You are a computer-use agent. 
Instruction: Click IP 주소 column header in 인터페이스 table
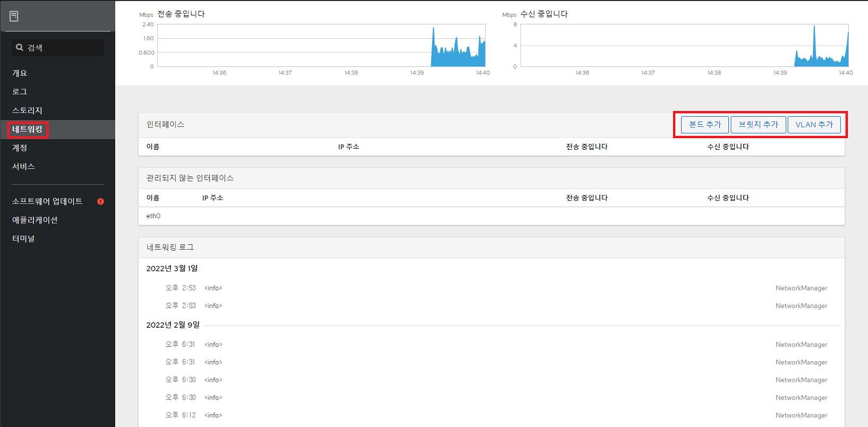click(349, 147)
